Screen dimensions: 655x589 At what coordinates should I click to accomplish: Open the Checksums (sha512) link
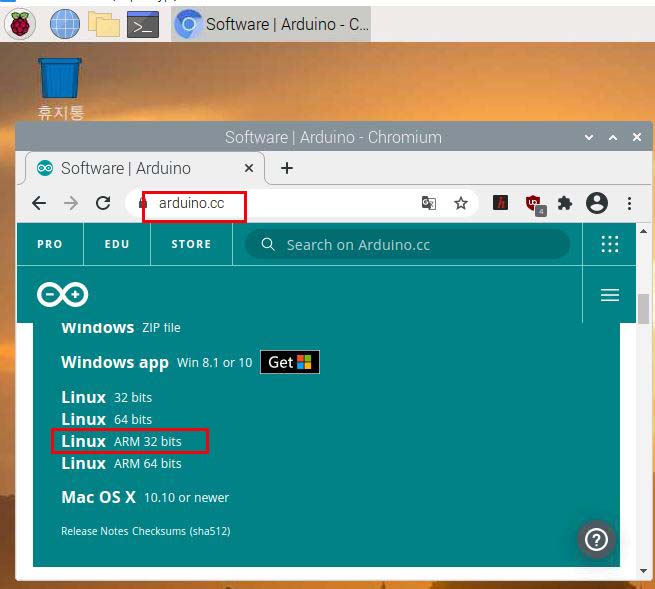coord(181,531)
